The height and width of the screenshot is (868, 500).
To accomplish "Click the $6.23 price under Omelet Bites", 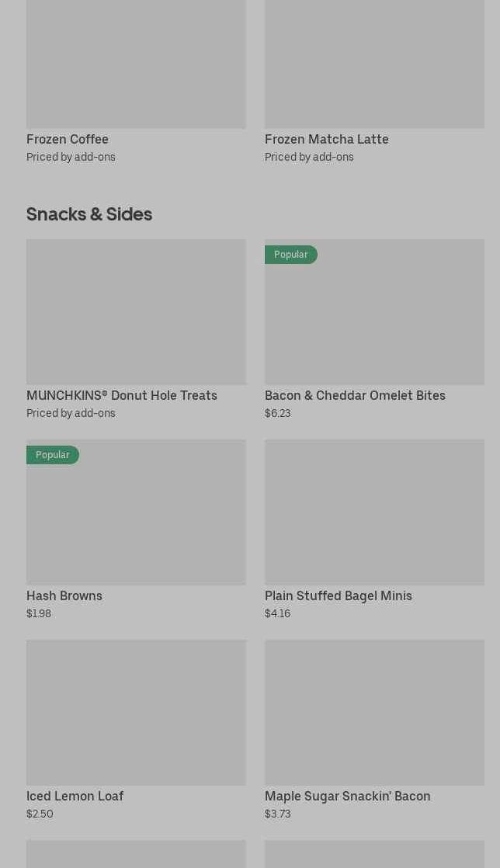I will pyautogui.click(x=277, y=414).
